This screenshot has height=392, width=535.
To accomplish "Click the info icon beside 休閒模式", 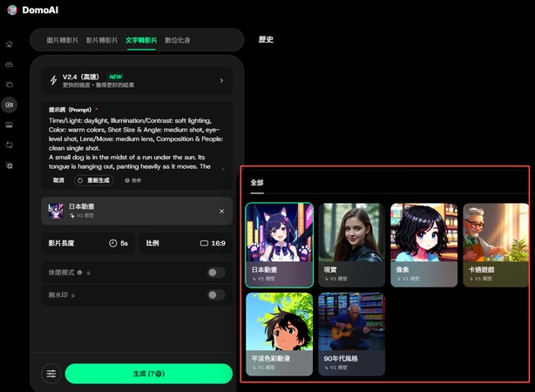I will [79, 273].
